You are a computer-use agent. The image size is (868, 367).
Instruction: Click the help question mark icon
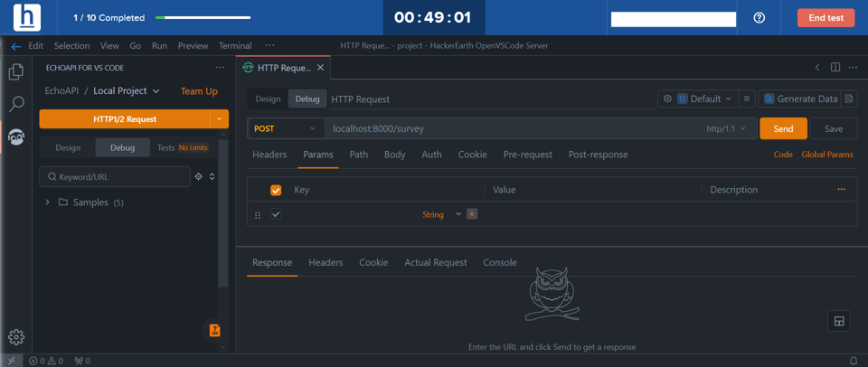[759, 18]
